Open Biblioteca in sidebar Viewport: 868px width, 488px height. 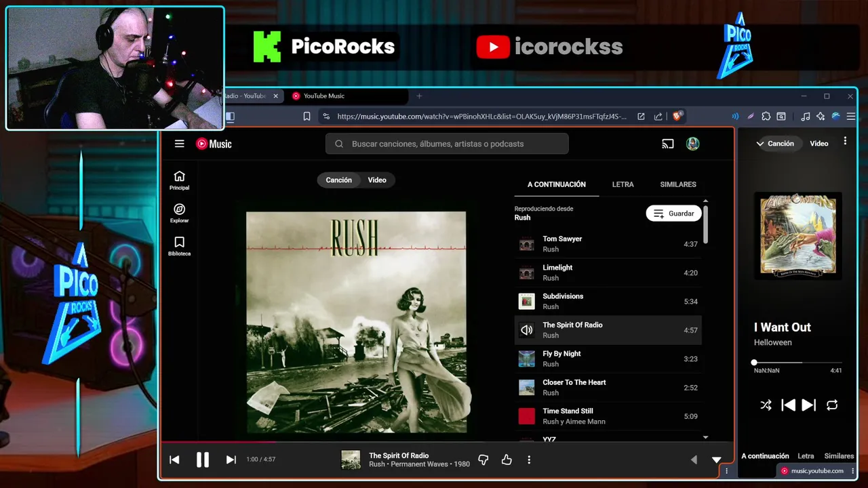(179, 247)
